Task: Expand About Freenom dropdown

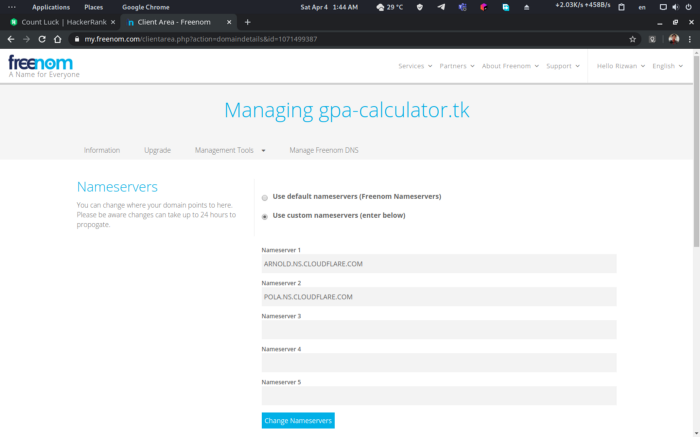Action: tap(510, 66)
